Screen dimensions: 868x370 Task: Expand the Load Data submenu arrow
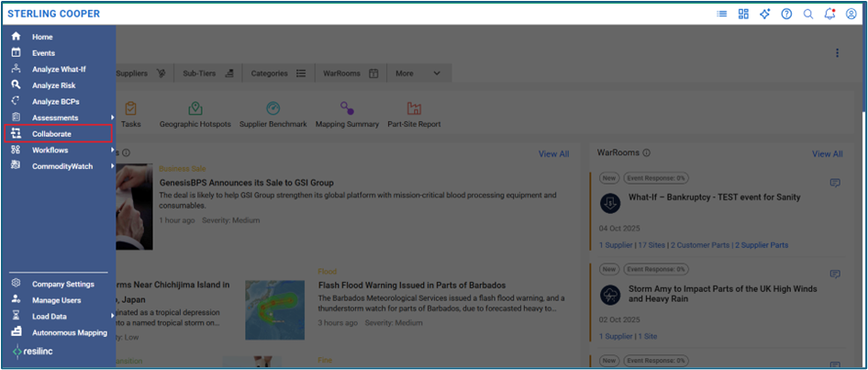click(x=112, y=316)
